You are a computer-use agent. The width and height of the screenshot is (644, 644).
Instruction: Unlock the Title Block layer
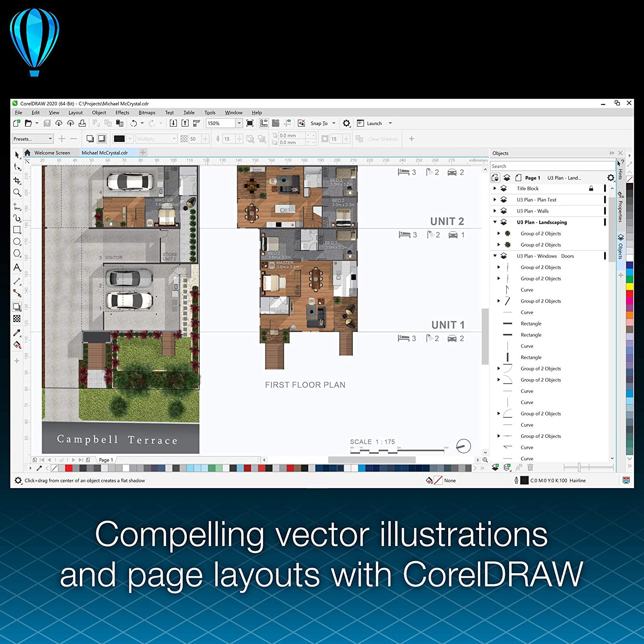(x=591, y=188)
